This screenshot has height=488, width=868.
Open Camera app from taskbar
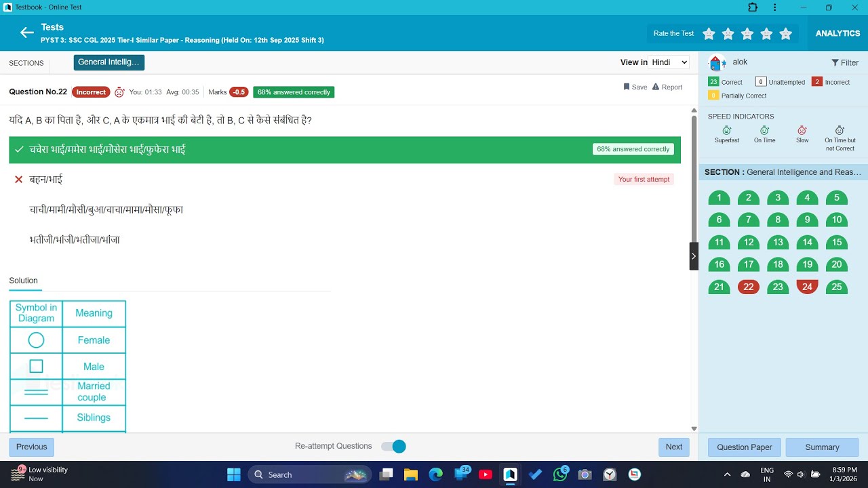coord(585,474)
